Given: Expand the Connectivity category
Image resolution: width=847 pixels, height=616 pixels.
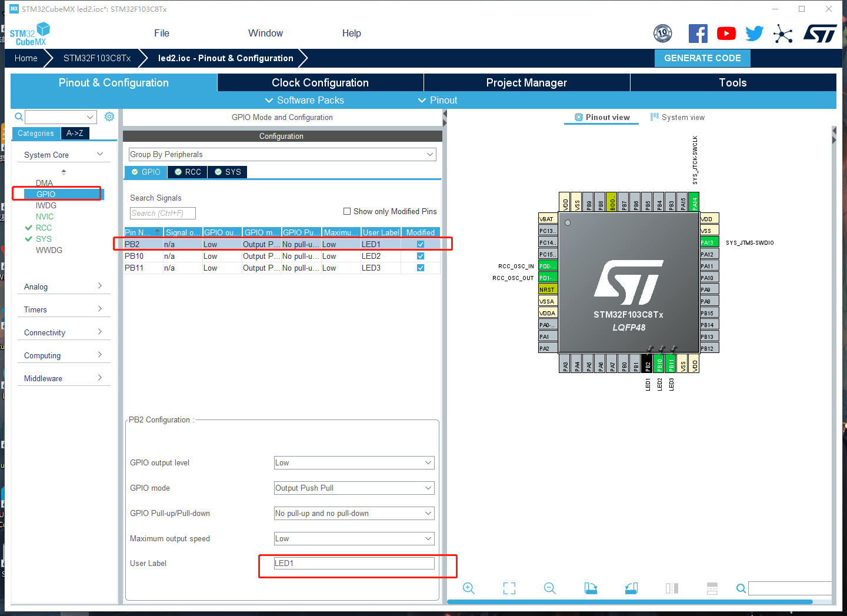Looking at the screenshot, I should click(64, 332).
